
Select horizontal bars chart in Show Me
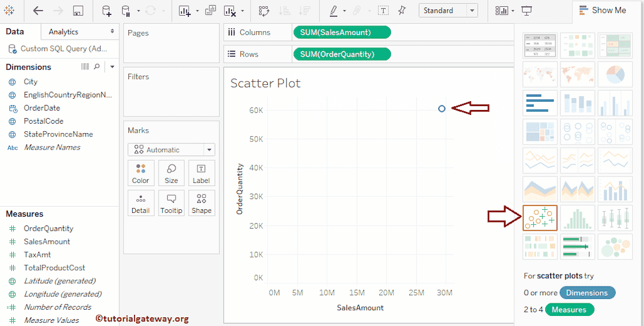540,103
